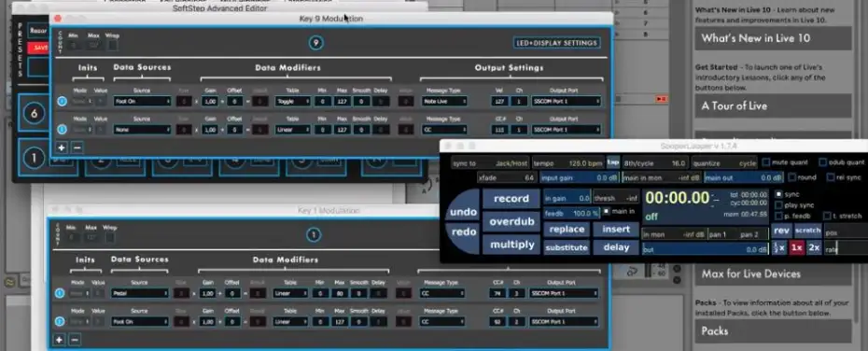The width and height of the screenshot is (868, 351).
Task: Open Output Port dropdown on Foot On row, Key 9
Action: pos(566,102)
